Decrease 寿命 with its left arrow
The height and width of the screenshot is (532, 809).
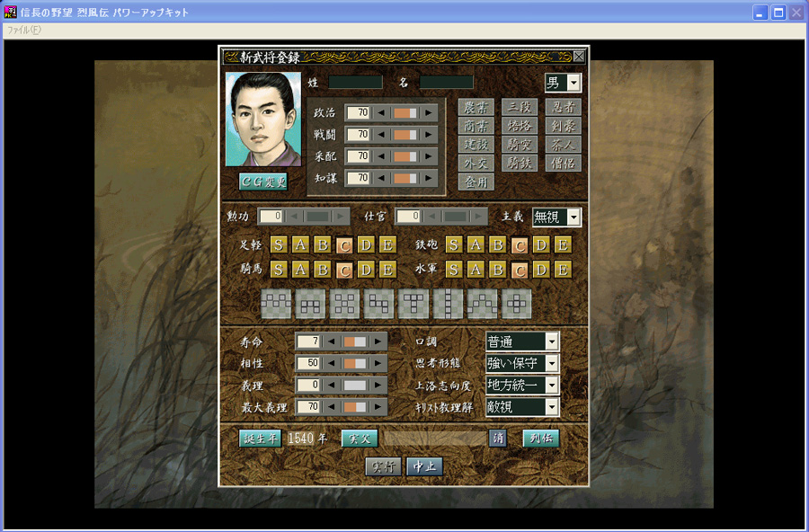click(x=331, y=341)
